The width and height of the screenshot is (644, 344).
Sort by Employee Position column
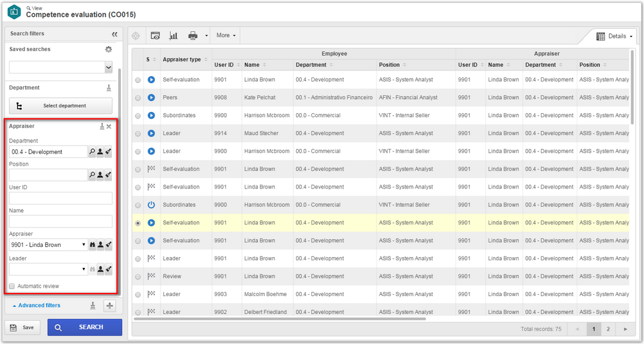pos(392,65)
